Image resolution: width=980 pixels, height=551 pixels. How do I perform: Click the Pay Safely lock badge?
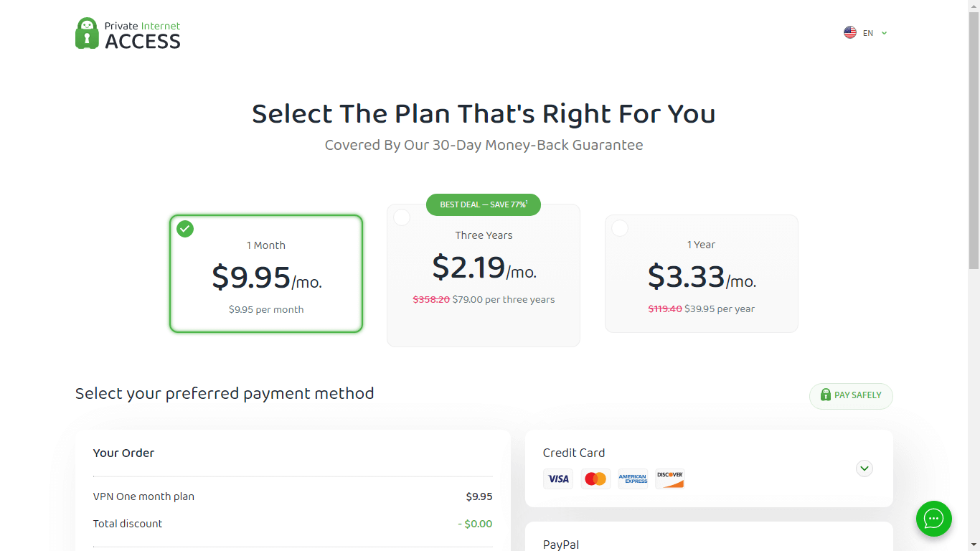(851, 395)
